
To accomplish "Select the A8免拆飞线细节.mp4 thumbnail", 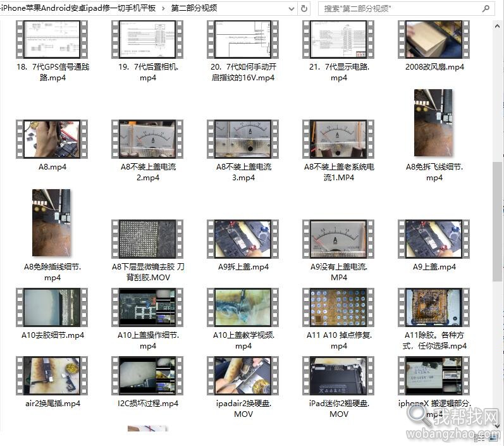I will (x=434, y=123).
